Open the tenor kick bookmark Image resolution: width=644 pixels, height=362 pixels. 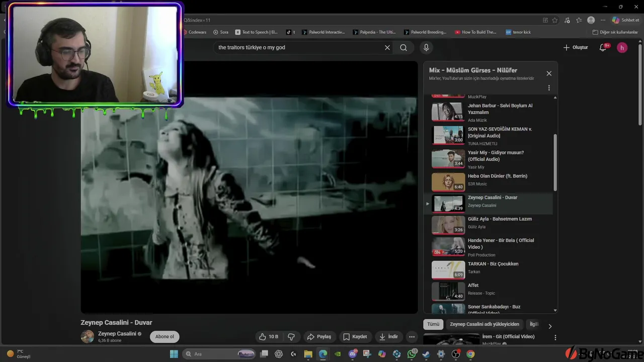pos(518,32)
